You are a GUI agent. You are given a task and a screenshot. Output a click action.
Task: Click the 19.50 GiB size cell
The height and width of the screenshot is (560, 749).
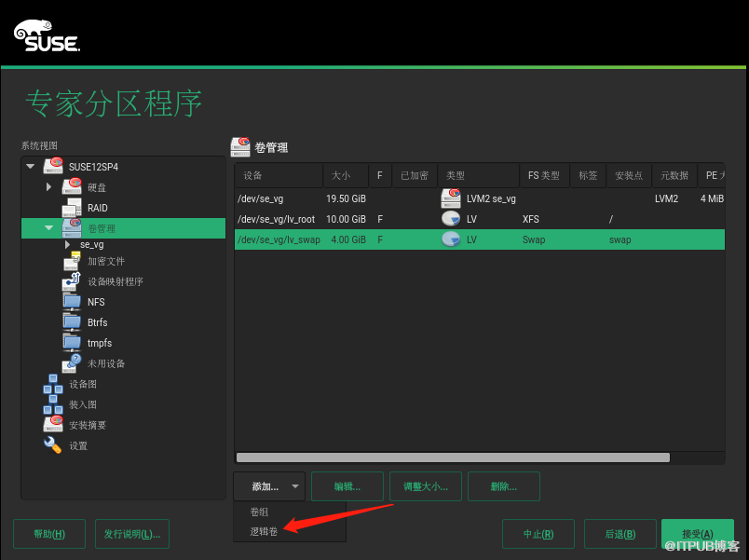[346, 198]
